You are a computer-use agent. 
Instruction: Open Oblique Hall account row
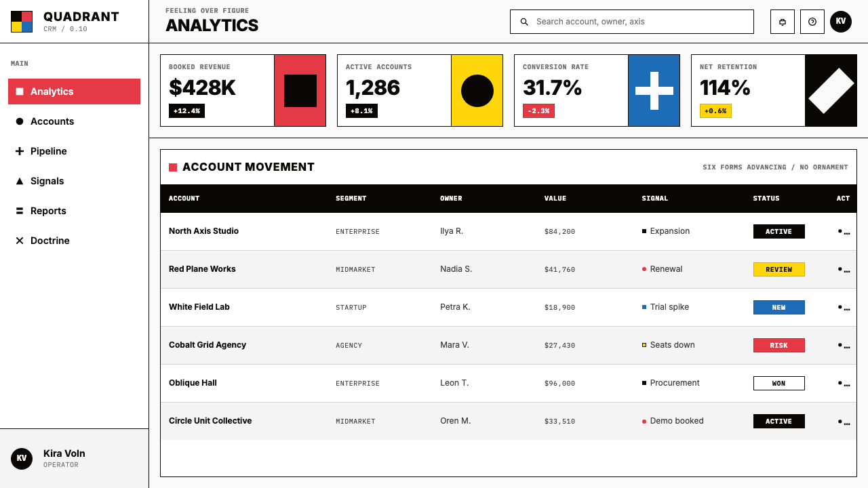pyautogui.click(x=509, y=384)
